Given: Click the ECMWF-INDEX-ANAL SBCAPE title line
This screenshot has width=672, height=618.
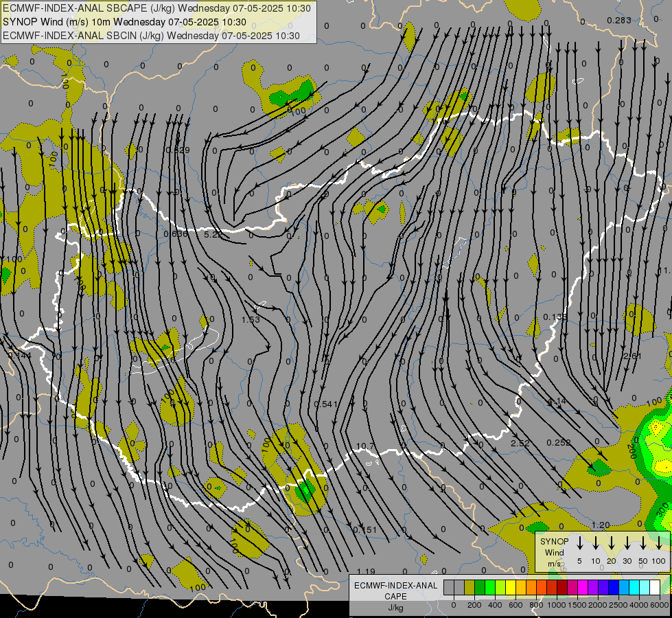Looking at the screenshot, I should click(x=157, y=8).
